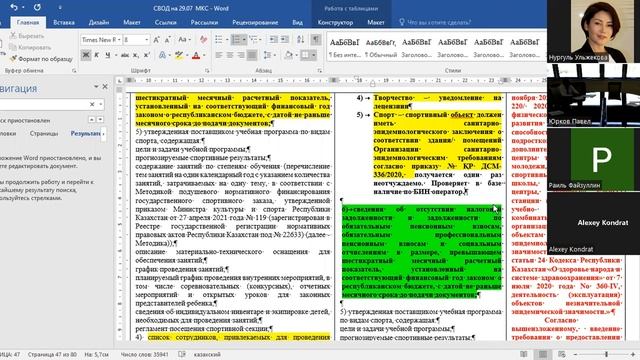Toggle underline Ч formatting
This screenshot has height=360, width=640.
pos(108,55)
